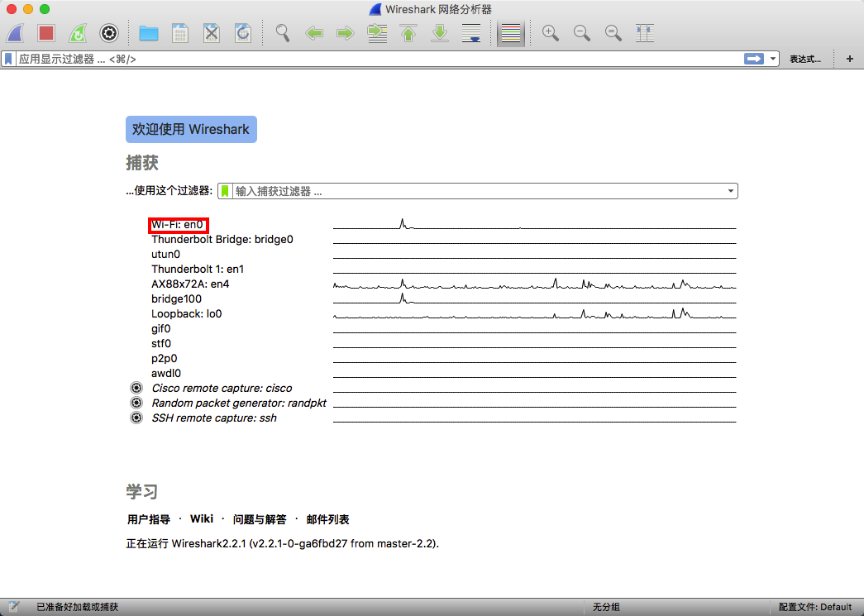This screenshot has height=616, width=864.
Task: Zoom in main window text
Action: click(551, 33)
